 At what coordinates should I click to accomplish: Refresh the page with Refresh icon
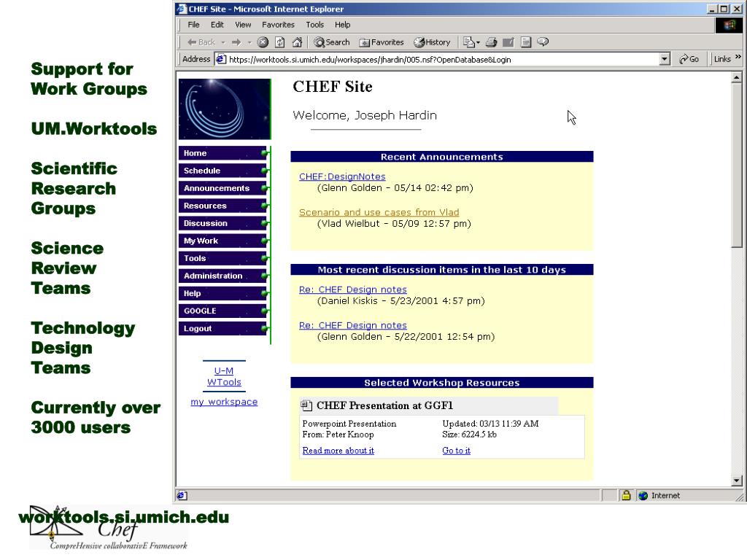click(279, 42)
